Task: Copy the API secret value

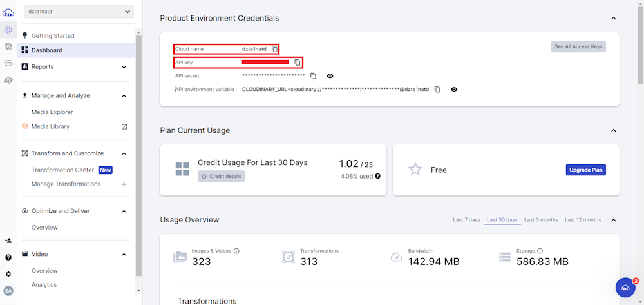Action: (314, 76)
